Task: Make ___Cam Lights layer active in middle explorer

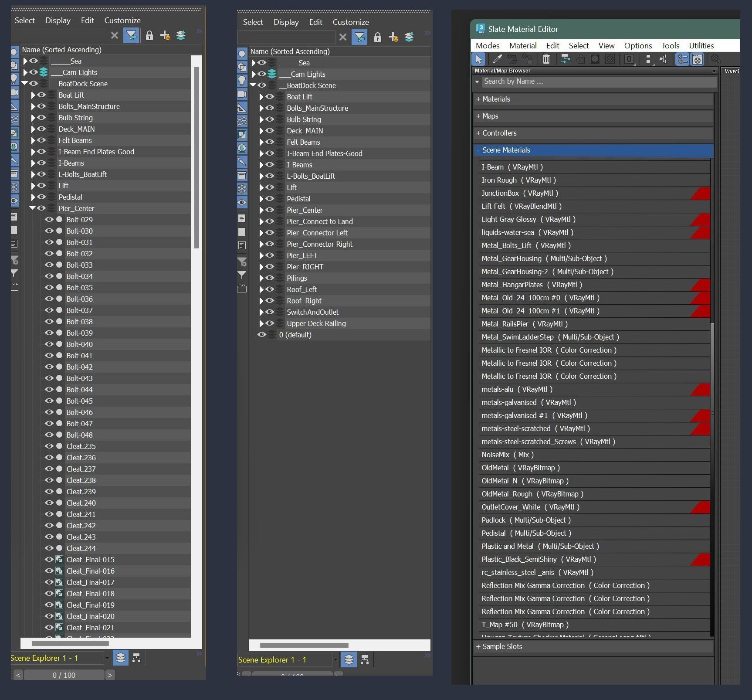Action: point(272,74)
